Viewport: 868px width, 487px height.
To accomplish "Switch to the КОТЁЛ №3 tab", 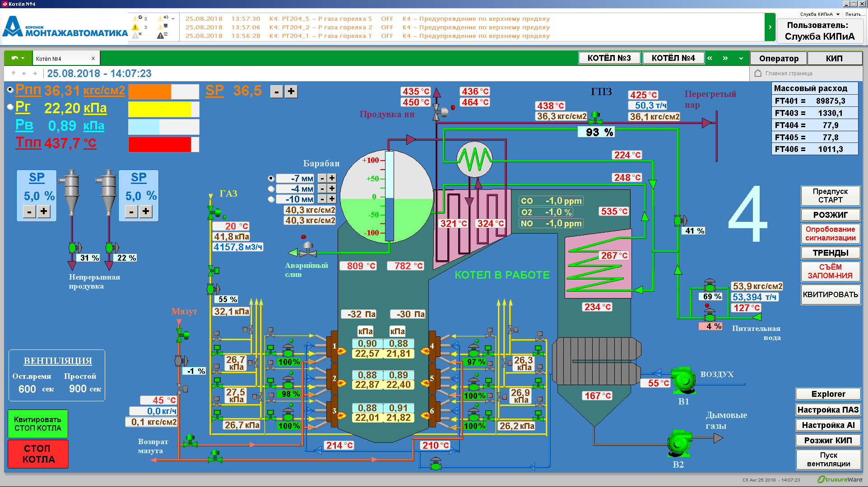I will [x=609, y=58].
